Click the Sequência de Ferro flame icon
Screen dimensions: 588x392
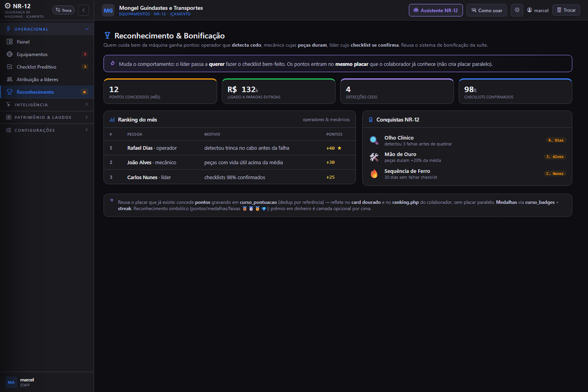[374, 174]
